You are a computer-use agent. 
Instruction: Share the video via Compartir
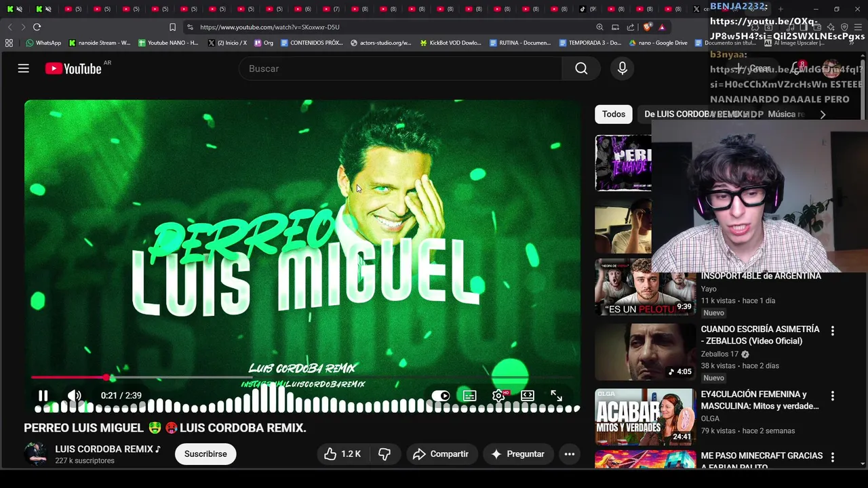pyautogui.click(x=441, y=454)
